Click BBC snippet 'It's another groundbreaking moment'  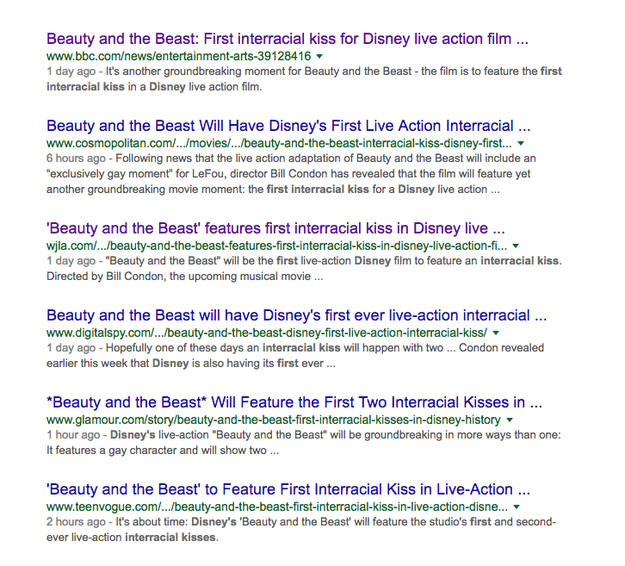coord(304,79)
